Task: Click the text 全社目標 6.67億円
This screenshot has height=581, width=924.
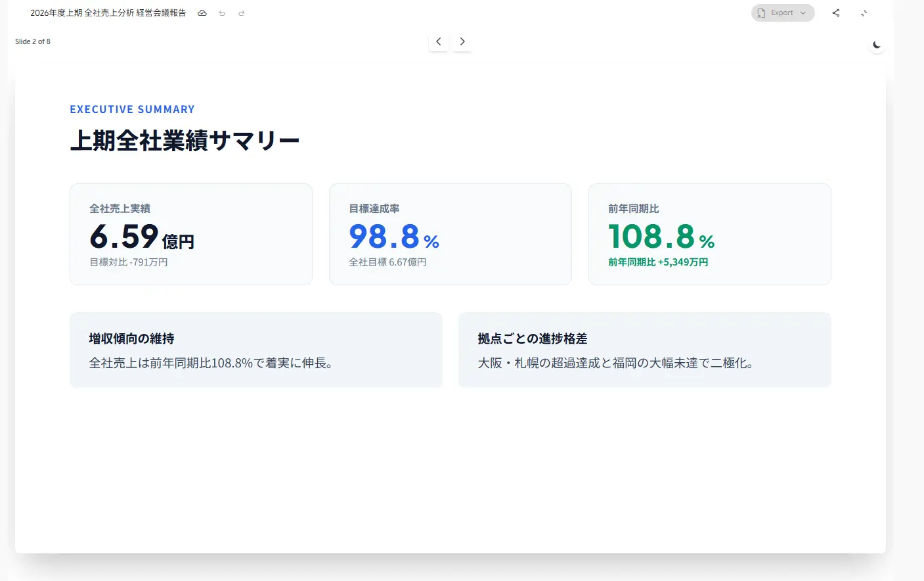Action: 388,262
